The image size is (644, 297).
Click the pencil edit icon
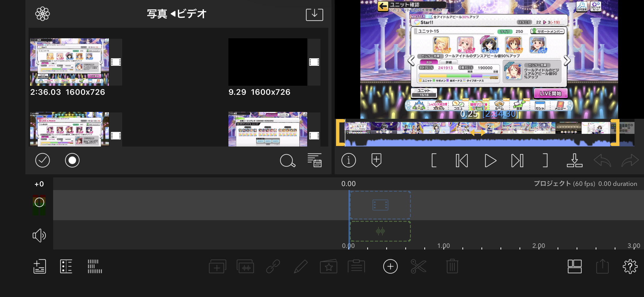click(x=301, y=266)
